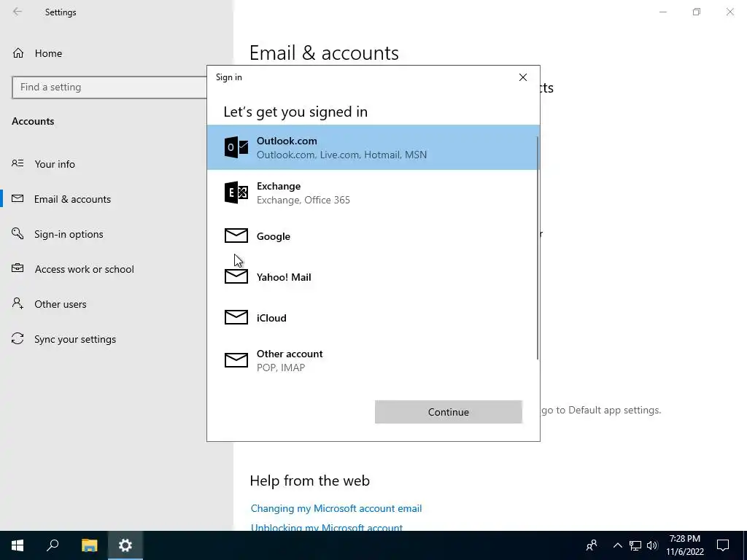
Task: Click the Sync your settings arrows icon
Action: tap(18, 338)
